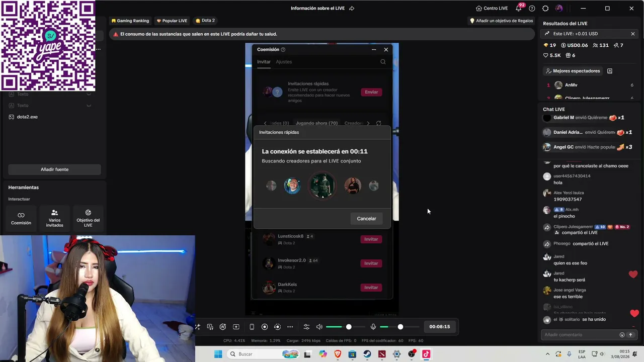Invite DarkKeis to co-host

[371, 288]
